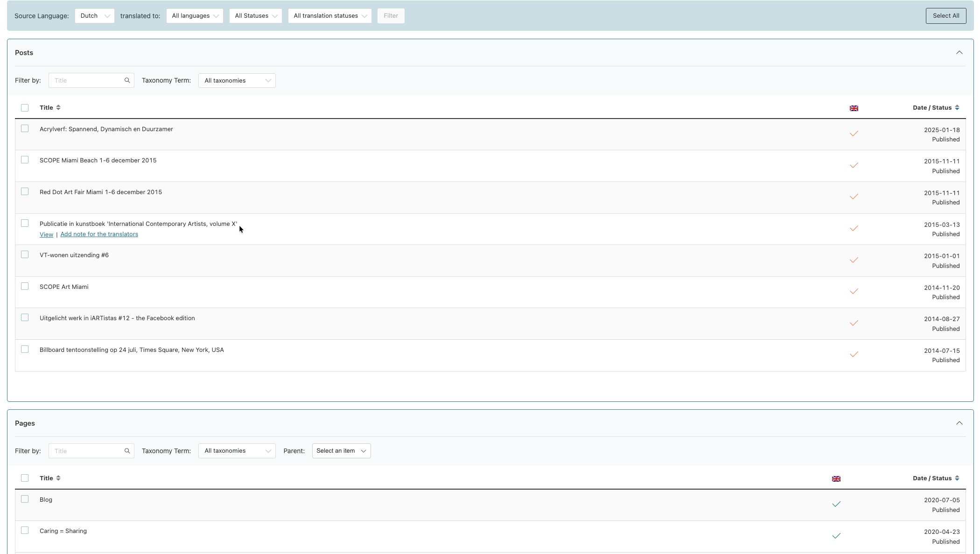The width and height of the screenshot is (980, 554).
Task: Click the UK flag icon in Pages header
Action: [x=836, y=479]
